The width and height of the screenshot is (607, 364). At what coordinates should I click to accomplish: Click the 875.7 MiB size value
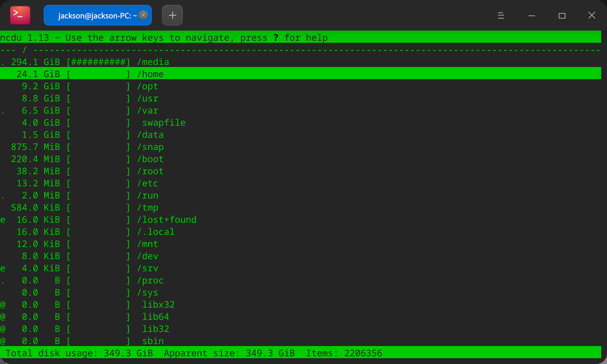tap(35, 147)
